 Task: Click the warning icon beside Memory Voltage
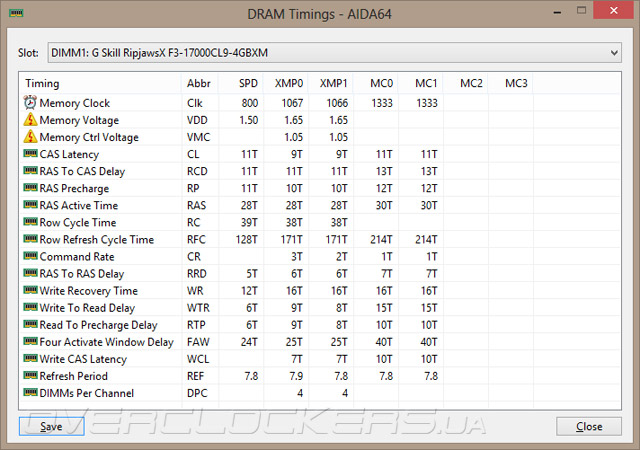pos(30,120)
